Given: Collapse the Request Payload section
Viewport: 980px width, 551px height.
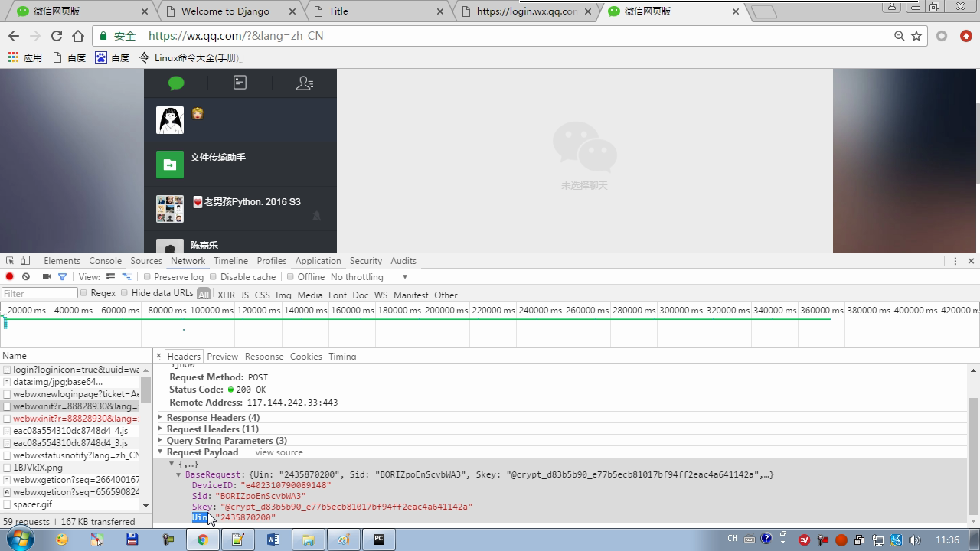Looking at the screenshot, I should pos(202,452).
